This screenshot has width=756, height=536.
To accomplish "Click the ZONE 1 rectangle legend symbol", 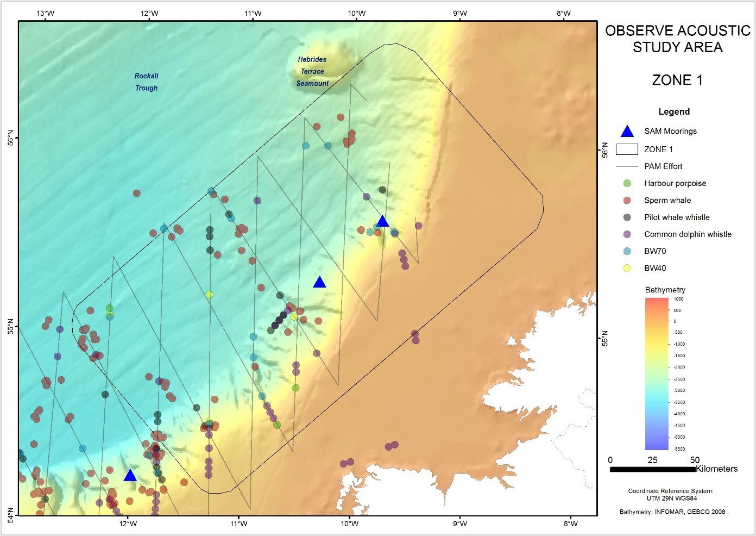I will coord(627,149).
